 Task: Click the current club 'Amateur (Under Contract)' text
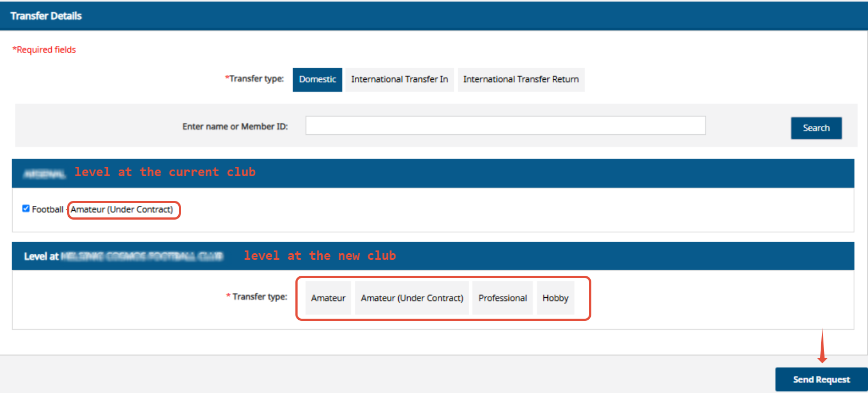[x=122, y=209]
